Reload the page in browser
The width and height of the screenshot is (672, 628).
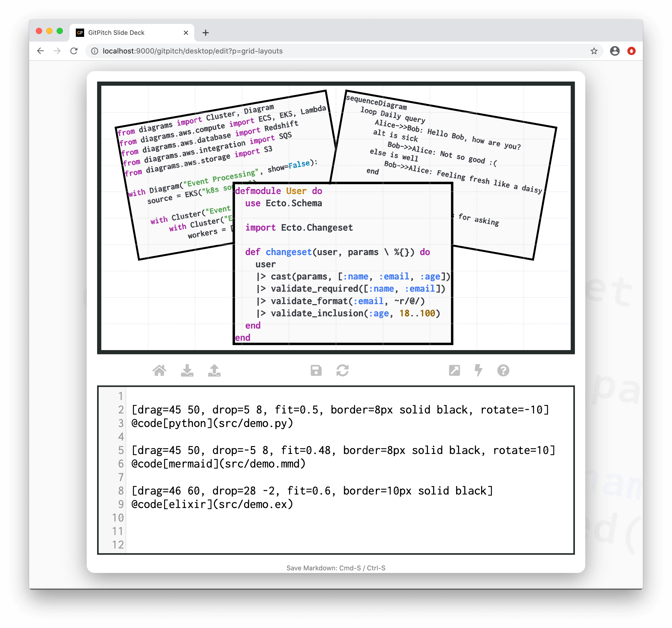[x=74, y=51]
